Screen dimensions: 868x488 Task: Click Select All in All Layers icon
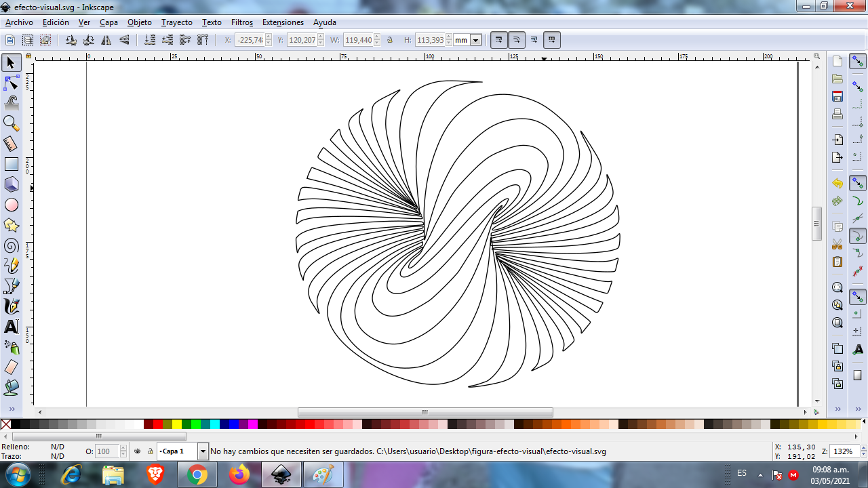click(28, 40)
